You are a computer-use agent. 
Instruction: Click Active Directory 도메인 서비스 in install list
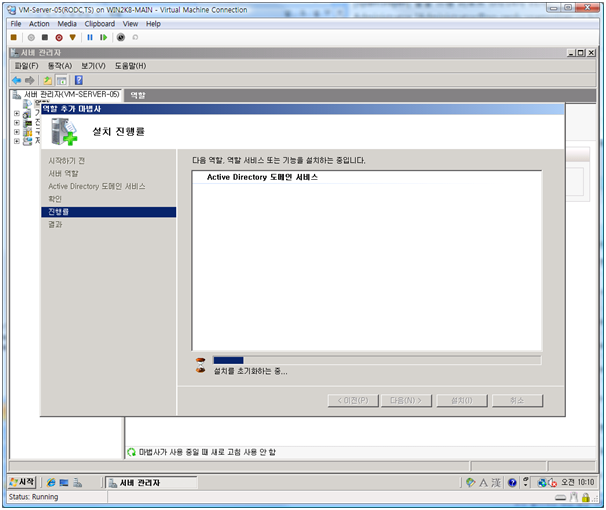tap(262, 177)
